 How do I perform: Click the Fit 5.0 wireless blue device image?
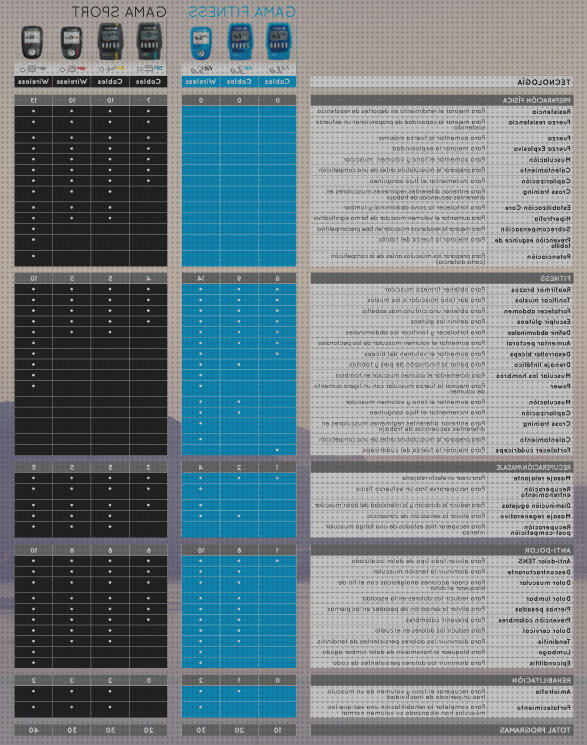click(201, 43)
